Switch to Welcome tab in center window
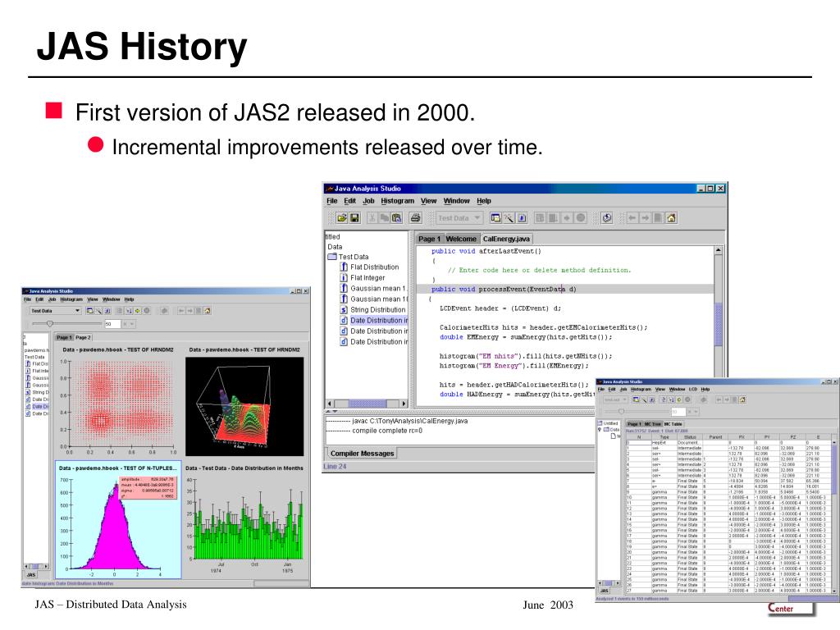 [461, 239]
